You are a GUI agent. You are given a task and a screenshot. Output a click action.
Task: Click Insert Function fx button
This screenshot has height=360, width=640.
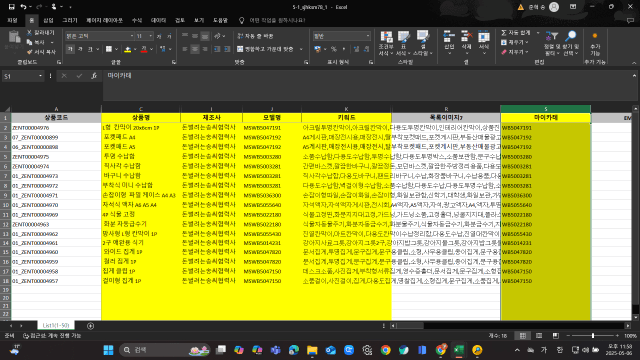pos(94,76)
